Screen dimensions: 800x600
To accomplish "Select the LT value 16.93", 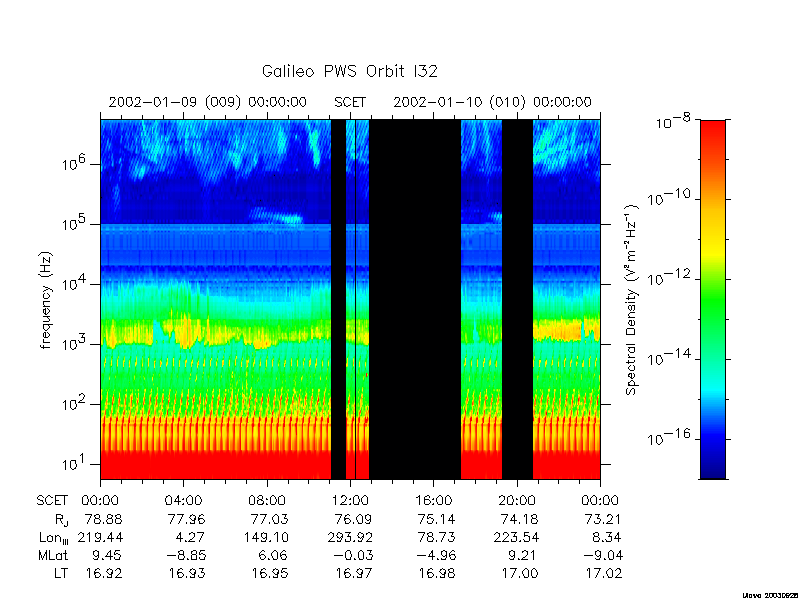I will [x=187, y=573].
